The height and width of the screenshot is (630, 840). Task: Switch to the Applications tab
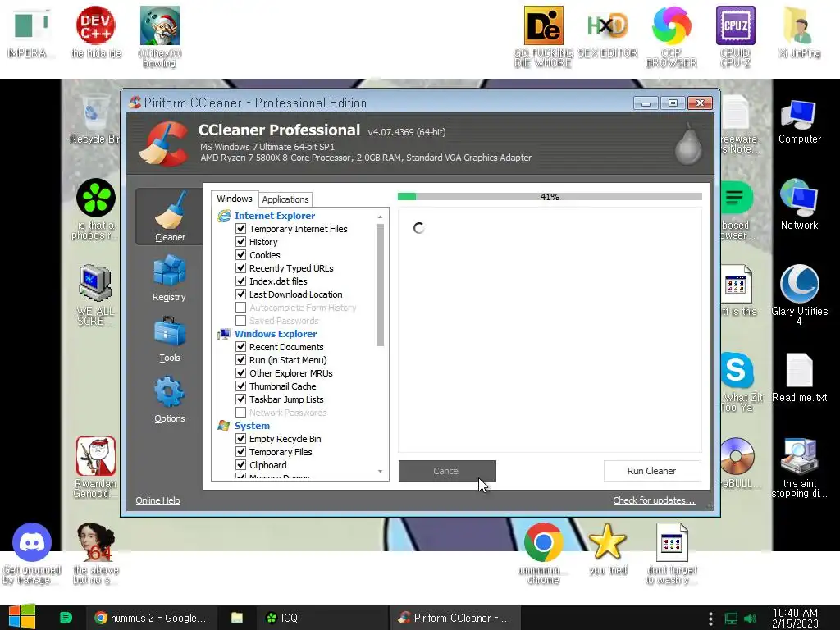point(285,199)
